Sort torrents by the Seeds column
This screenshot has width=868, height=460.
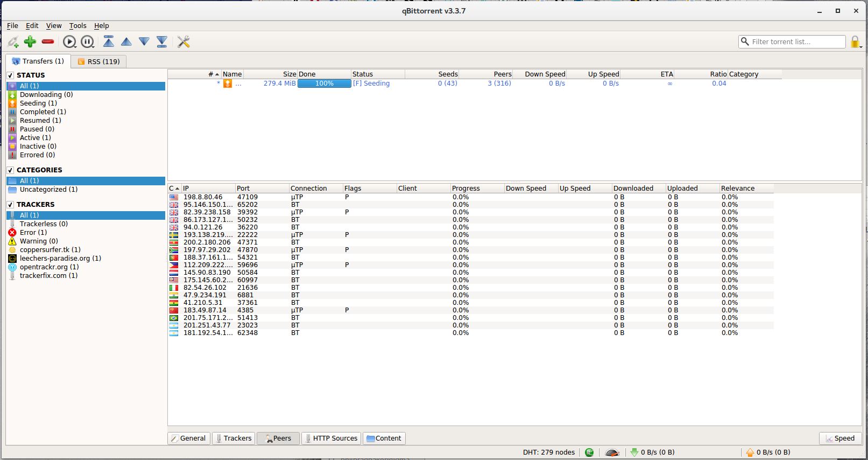[432, 74]
